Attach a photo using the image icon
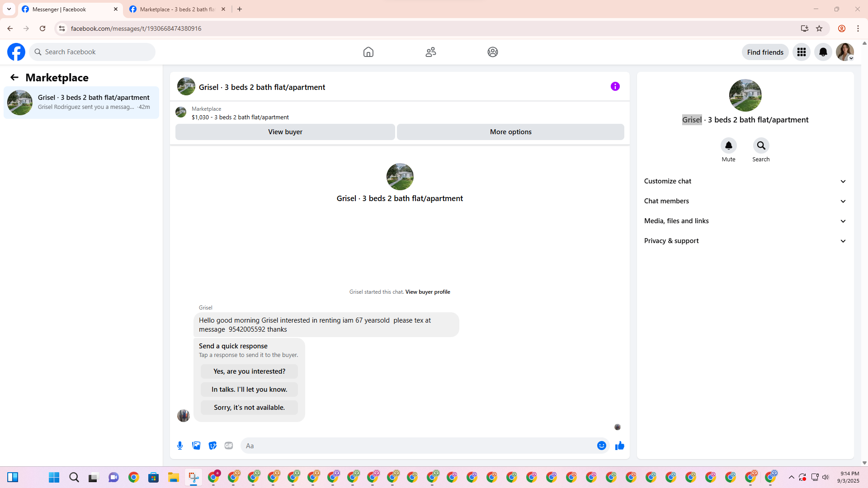868x488 pixels. (196, 446)
